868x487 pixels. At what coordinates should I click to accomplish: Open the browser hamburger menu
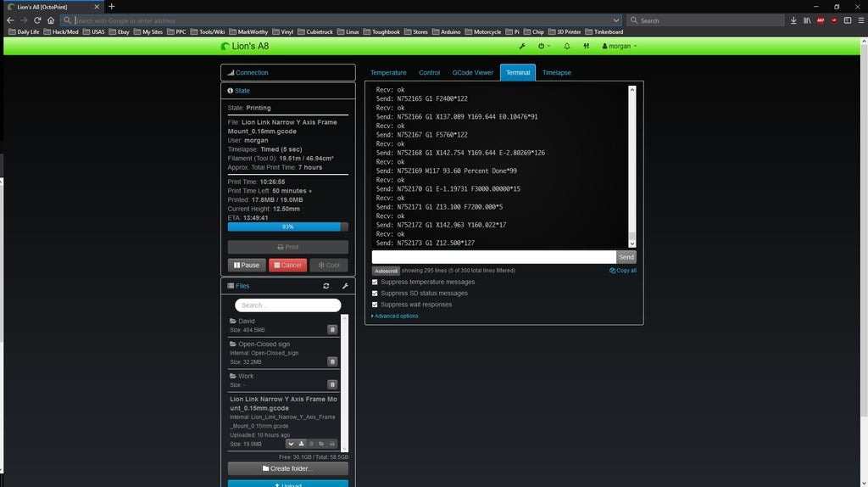click(x=861, y=20)
